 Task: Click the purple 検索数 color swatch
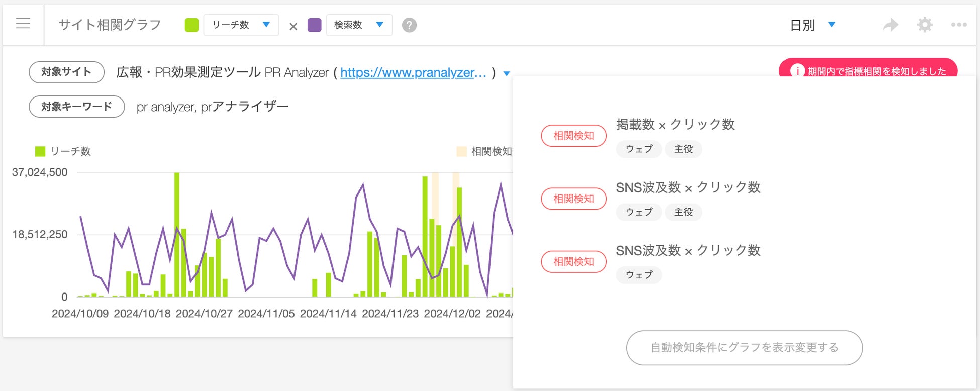click(315, 25)
